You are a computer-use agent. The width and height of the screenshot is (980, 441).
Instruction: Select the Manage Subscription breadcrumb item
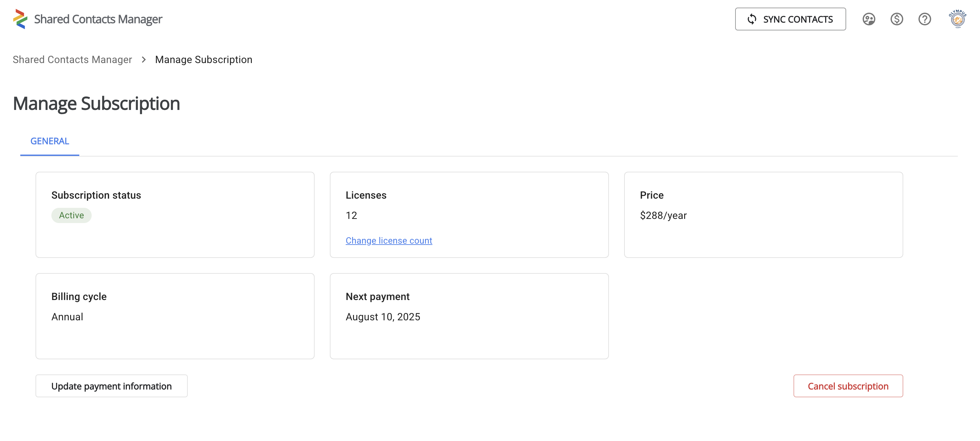pyautogui.click(x=204, y=59)
